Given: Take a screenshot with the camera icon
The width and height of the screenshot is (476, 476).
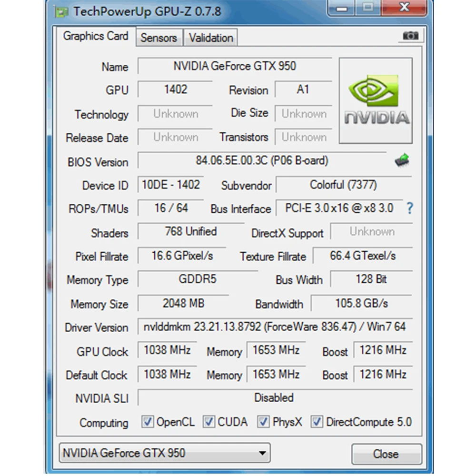Looking at the screenshot, I should coord(410,36).
